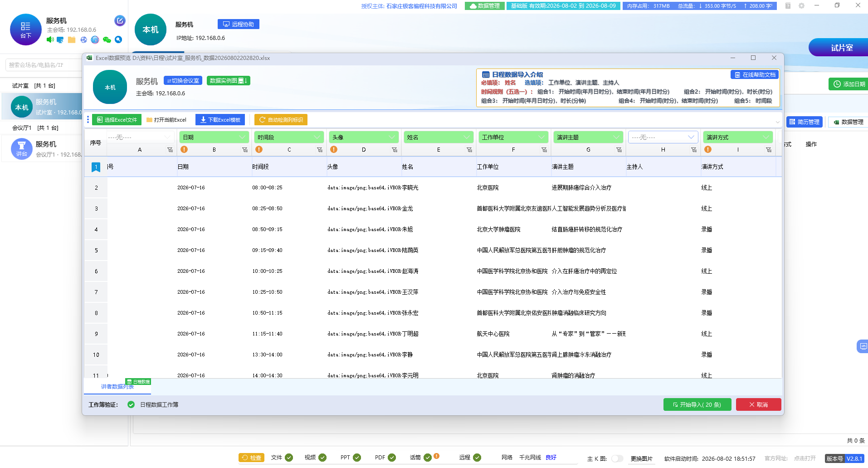The width and height of the screenshot is (868, 468).
Task: Click the filter icon for column F
Action: [544, 150]
